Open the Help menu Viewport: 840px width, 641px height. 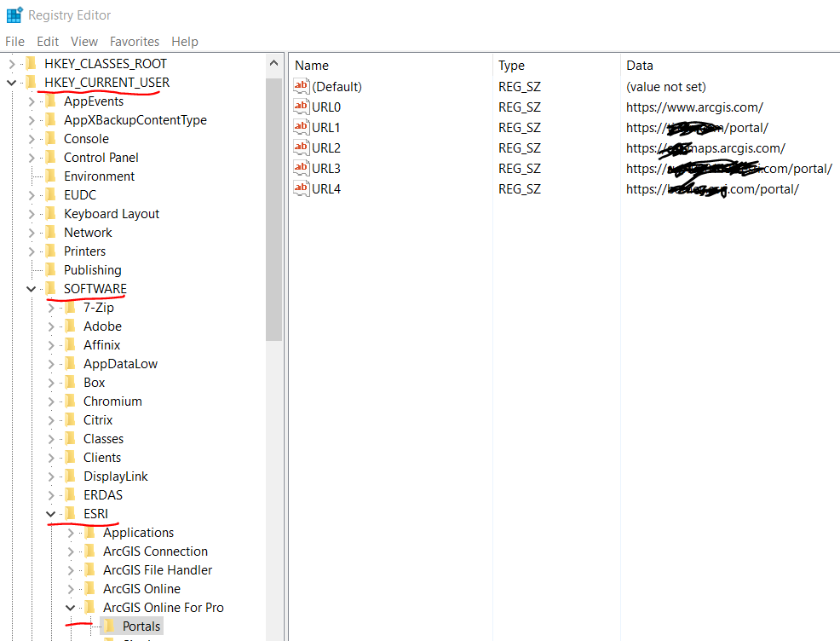(x=185, y=41)
